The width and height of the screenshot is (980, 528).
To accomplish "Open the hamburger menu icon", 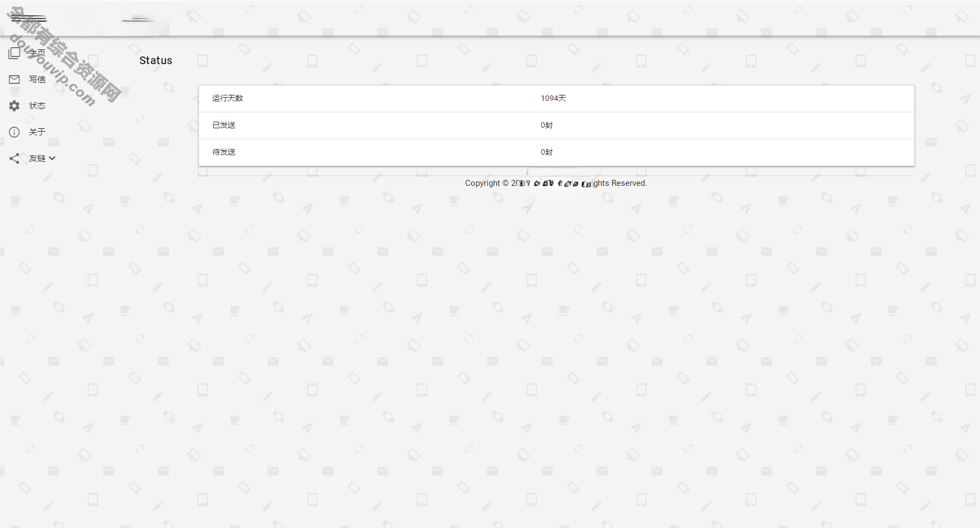I will pos(29,19).
